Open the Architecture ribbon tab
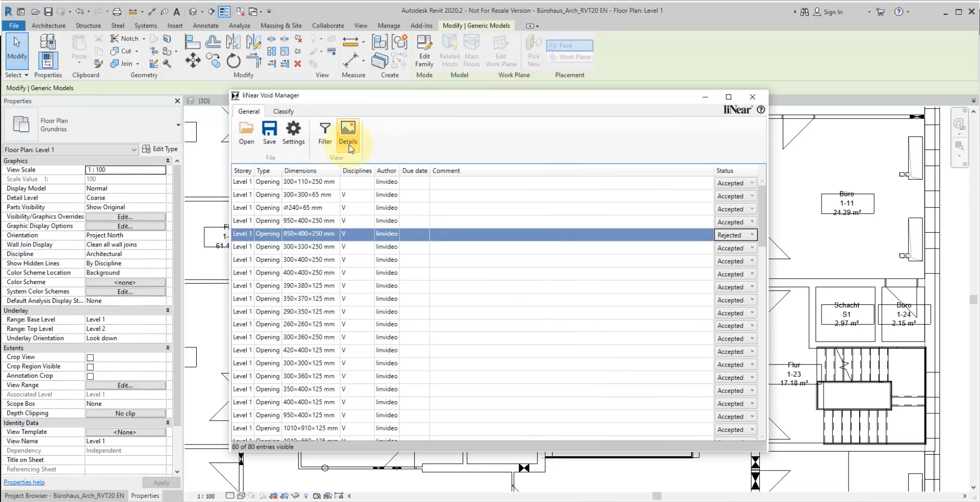The height and width of the screenshot is (502, 980). click(x=48, y=25)
